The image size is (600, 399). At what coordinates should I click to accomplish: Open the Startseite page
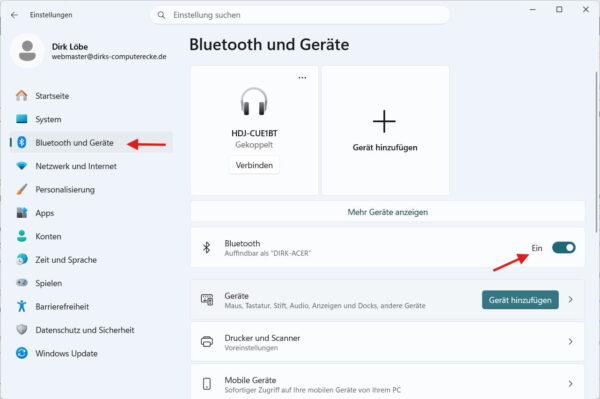coord(91,96)
